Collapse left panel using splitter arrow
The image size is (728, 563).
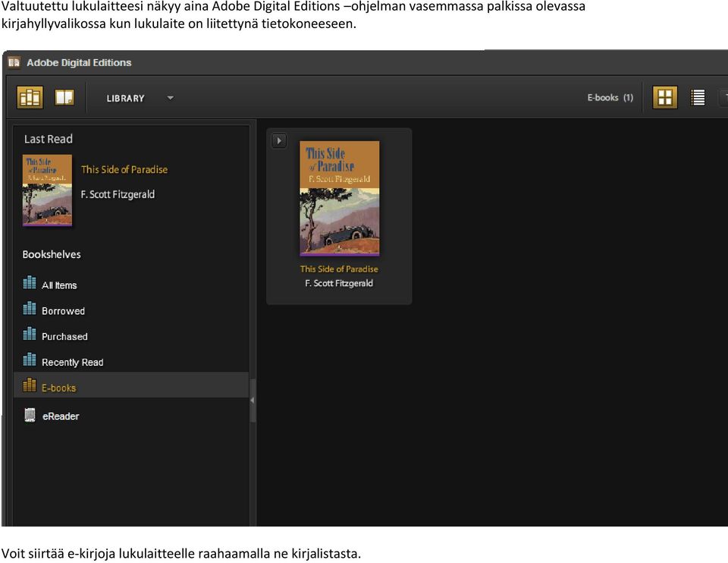[253, 400]
